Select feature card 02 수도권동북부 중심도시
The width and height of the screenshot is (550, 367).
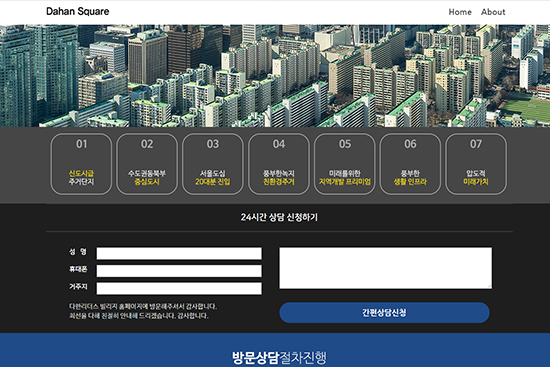click(147, 164)
